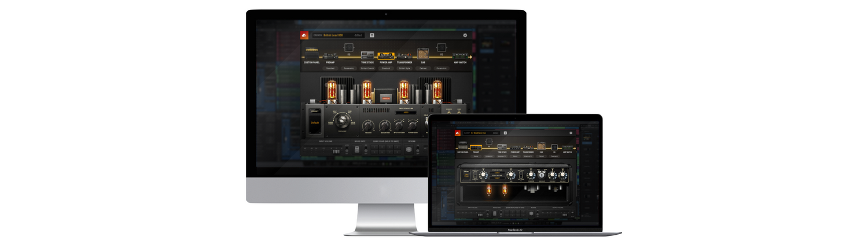Image resolution: width=868 pixels, height=244 pixels.
Task: Click the British Crunch tone stack button
Action: [x=367, y=68]
